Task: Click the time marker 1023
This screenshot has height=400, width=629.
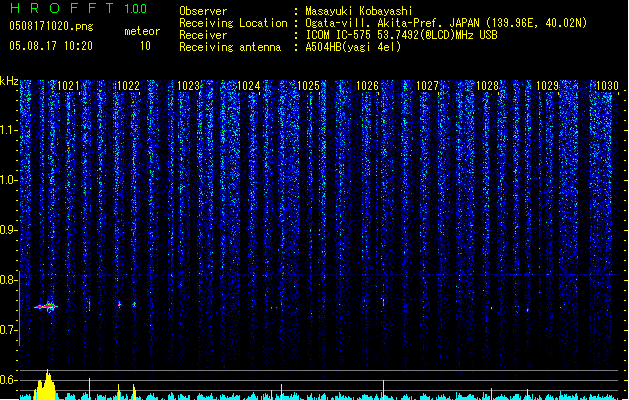Action: [x=189, y=86]
